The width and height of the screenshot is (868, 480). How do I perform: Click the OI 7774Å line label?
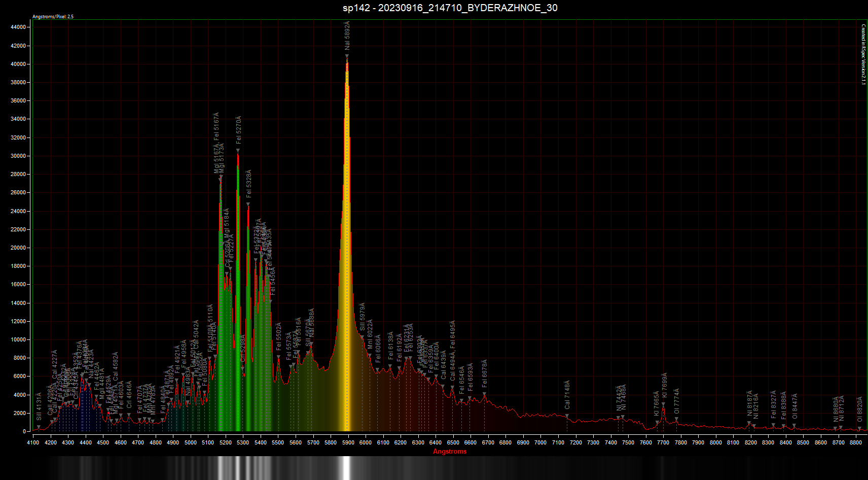coord(677,401)
